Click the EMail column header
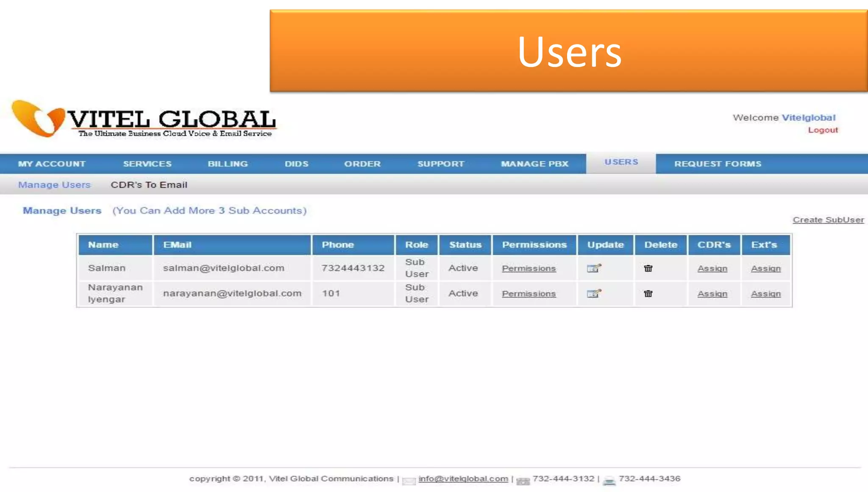The image size is (868, 492). point(232,245)
